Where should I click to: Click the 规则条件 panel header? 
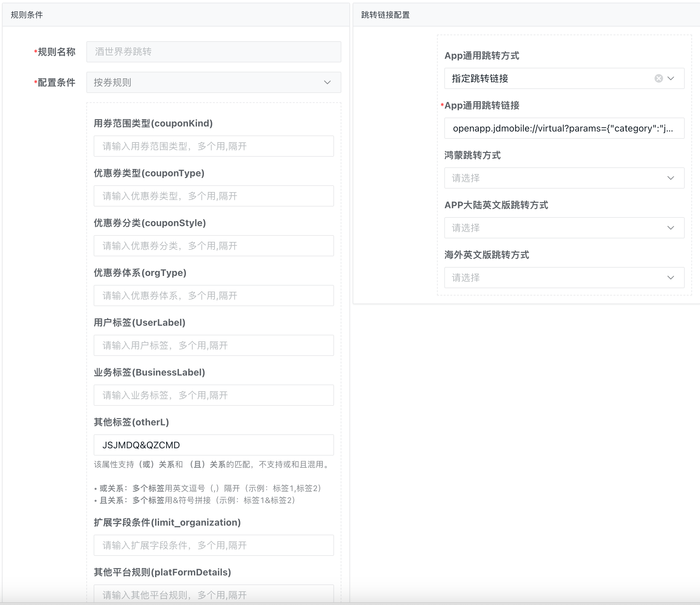27,15
